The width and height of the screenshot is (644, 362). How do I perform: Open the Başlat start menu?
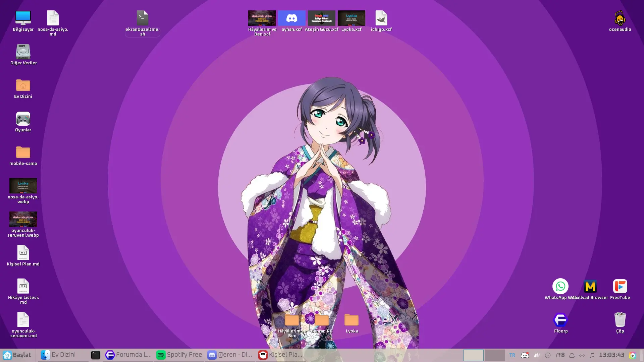(17, 355)
